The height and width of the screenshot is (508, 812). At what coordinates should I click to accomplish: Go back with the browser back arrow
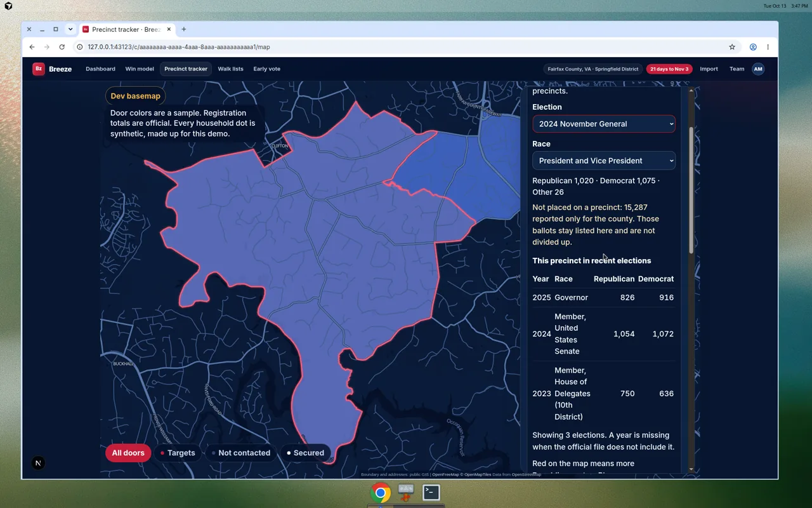tap(32, 47)
